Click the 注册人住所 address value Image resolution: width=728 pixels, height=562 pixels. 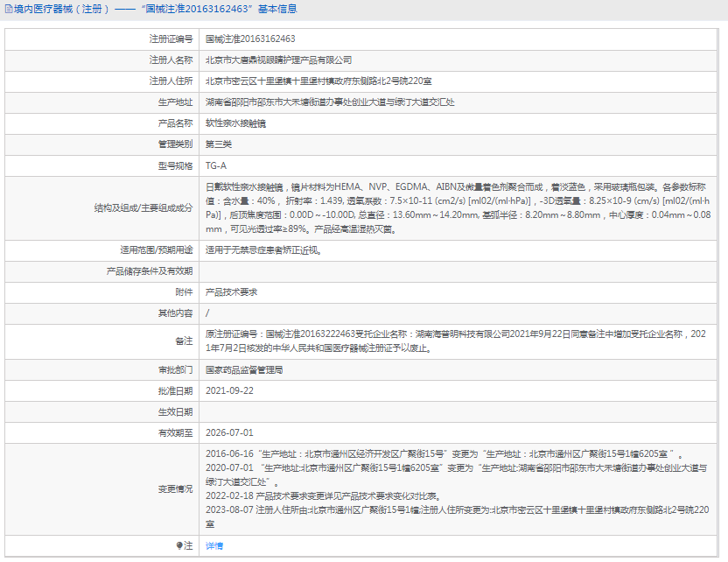coord(318,81)
